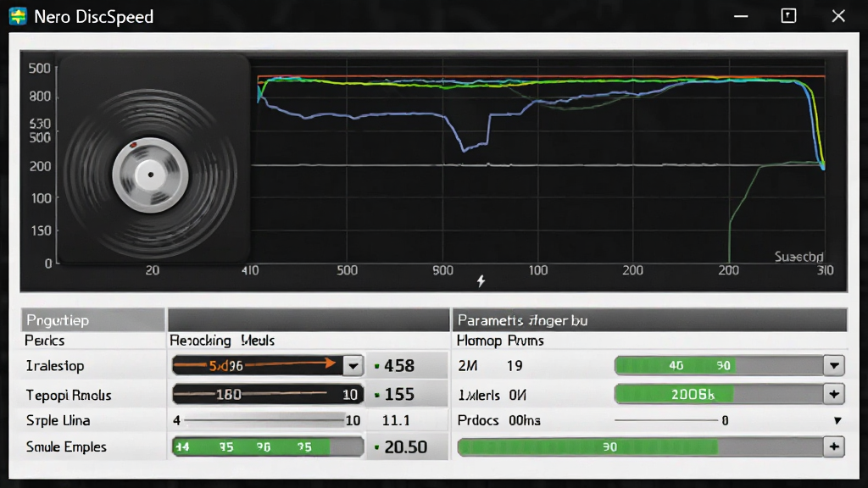Click plus button beside the 90 bar
This screenshot has height=488, width=868.
(834, 447)
